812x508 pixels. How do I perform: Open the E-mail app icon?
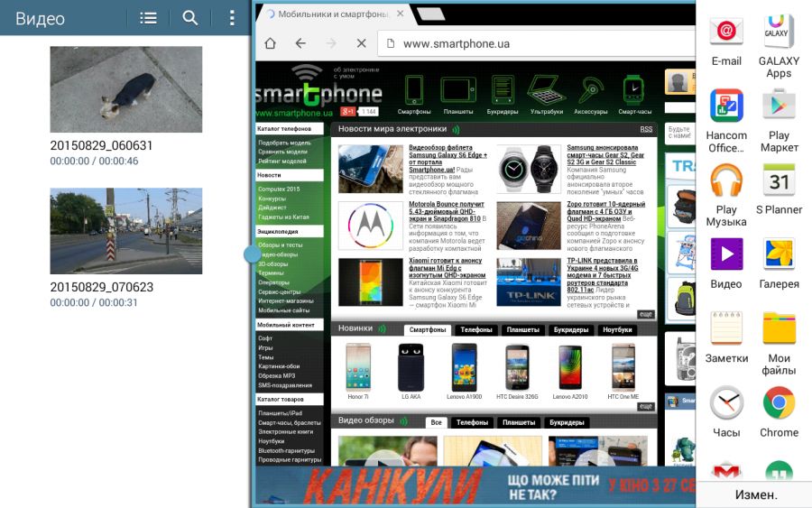click(726, 32)
